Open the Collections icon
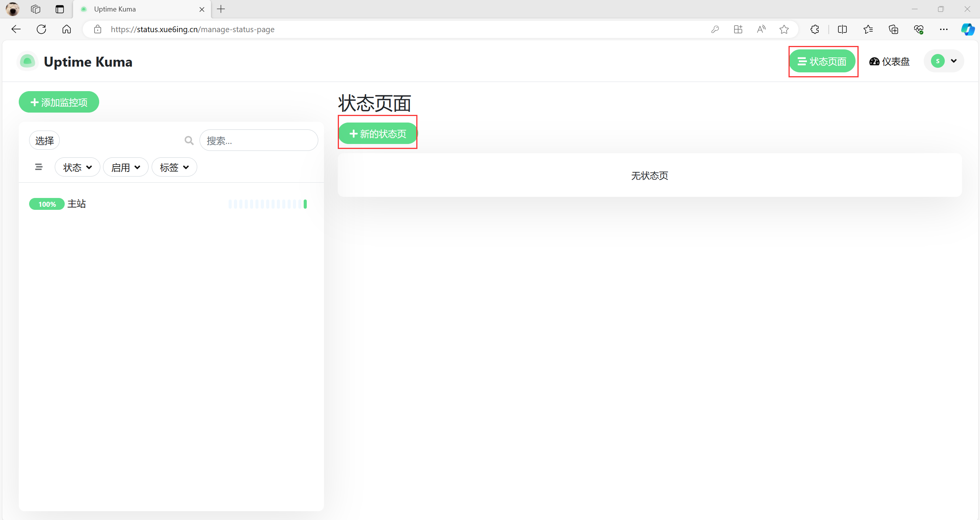Image resolution: width=980 pixels, height=520 pixels. tap(893, 29)
